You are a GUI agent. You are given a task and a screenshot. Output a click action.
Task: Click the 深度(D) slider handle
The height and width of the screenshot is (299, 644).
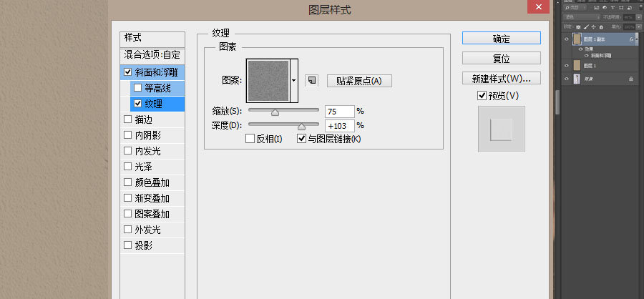pos(301,127)
